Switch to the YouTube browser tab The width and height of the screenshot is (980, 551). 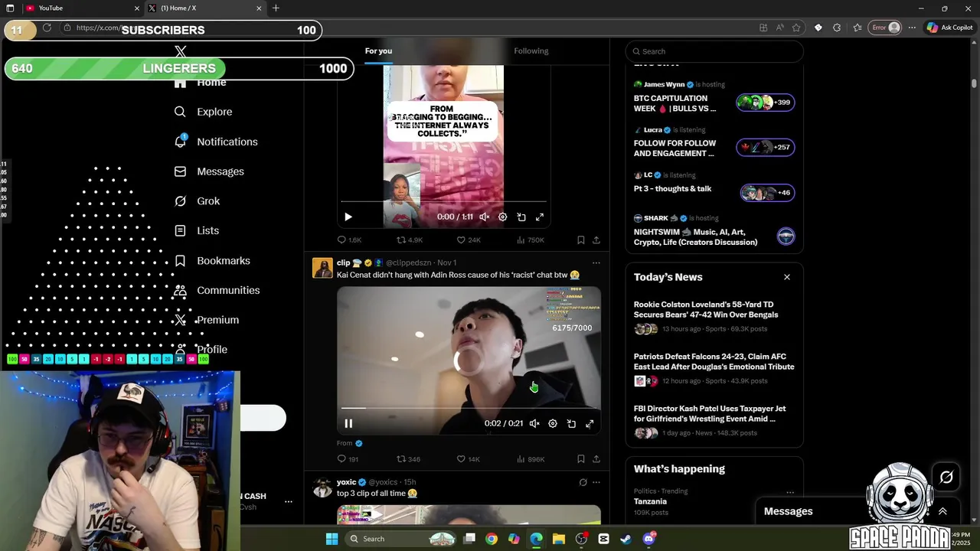tap(80, 8)
